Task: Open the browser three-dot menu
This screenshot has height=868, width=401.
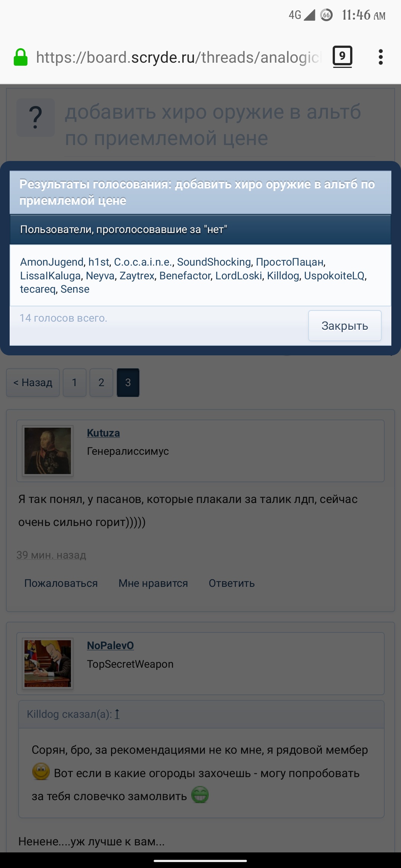Action: pos(381,57)
